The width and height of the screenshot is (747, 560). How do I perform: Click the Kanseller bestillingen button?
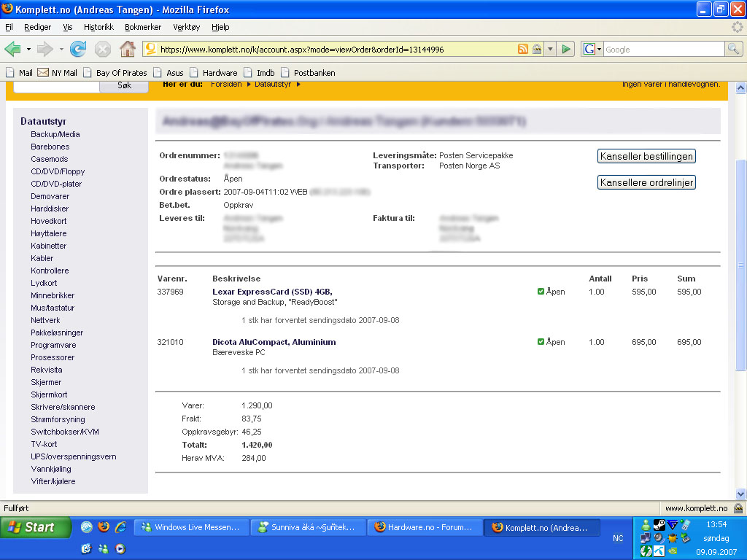click(x=646, y=156)
